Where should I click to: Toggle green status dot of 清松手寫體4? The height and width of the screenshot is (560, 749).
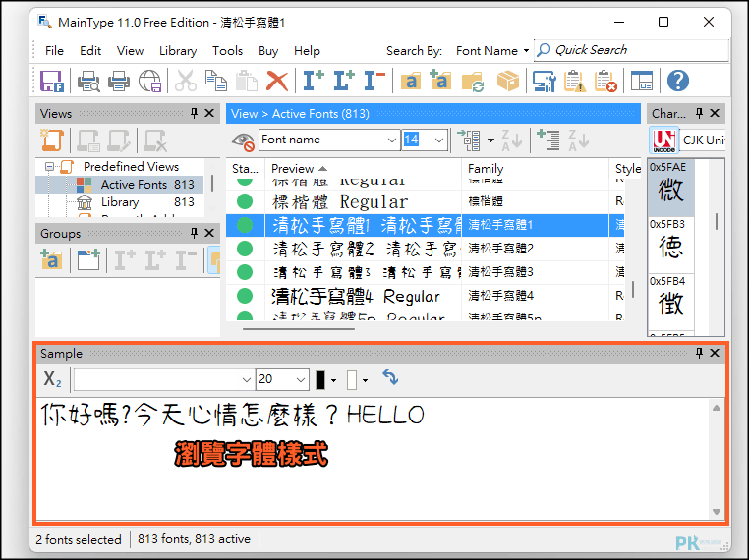245,296
